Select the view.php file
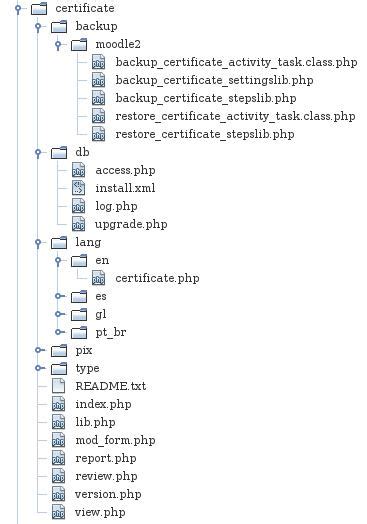Image resolution: width=367 pixels, height=524 pixels. tap(100, 512)
